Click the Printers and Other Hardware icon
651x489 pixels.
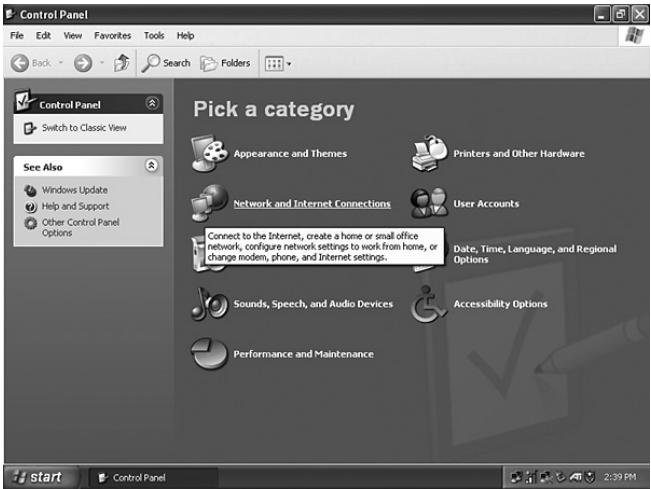click(429, 153)
